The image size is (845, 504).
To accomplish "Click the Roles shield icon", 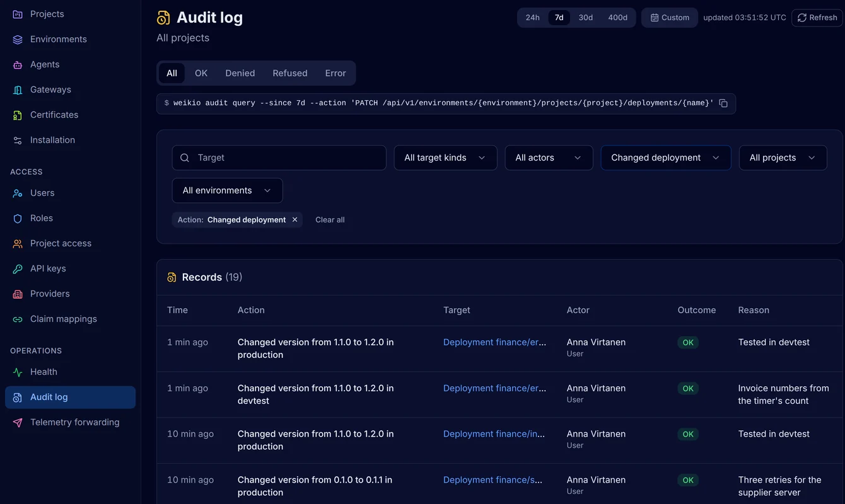I will click(18, 218).
